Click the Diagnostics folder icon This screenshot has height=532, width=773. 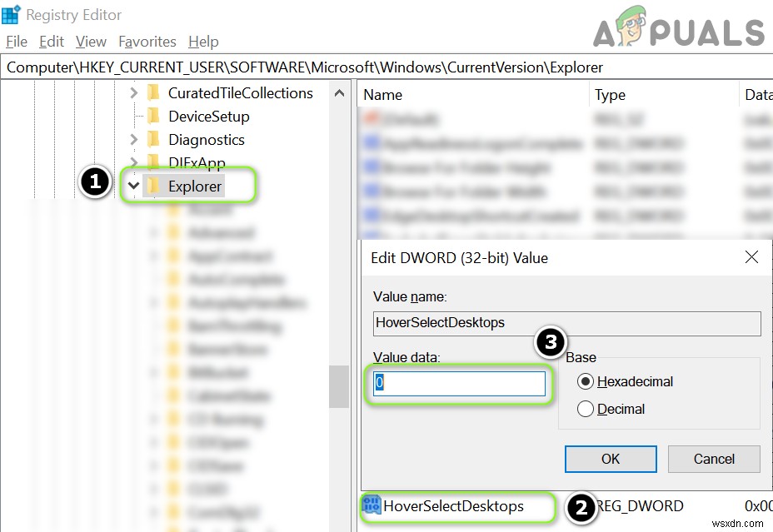tap(156, 140)
